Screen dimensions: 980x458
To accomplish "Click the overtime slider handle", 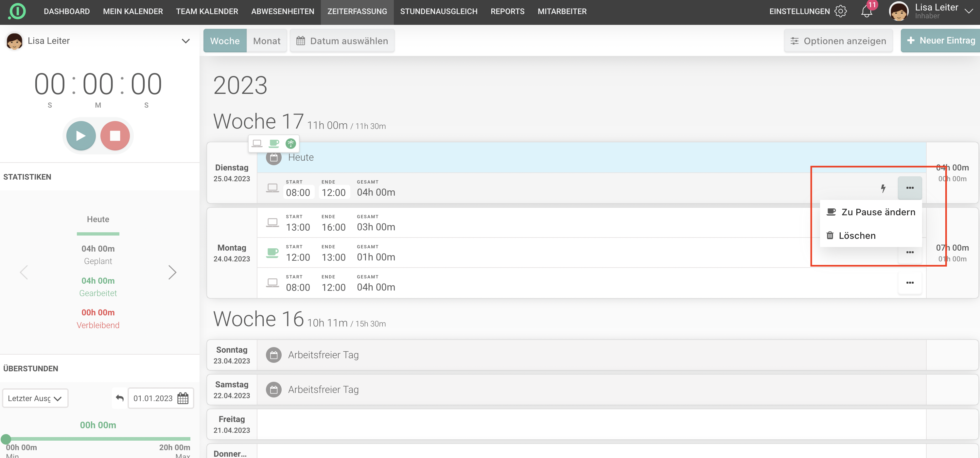I will [6, 439].
